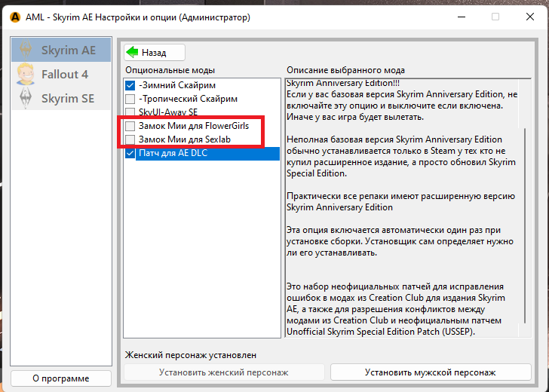Uncheck the Патч для AE DLC checkbox
The image size is (549, 392).
(130, 153)
